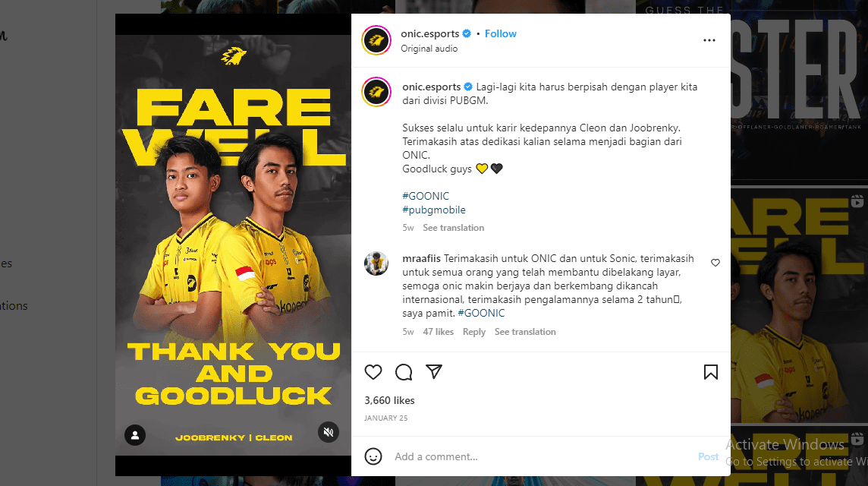Screen dimensions: 868x486
Task: Click the Original audio link
Action: pos(429,49)
